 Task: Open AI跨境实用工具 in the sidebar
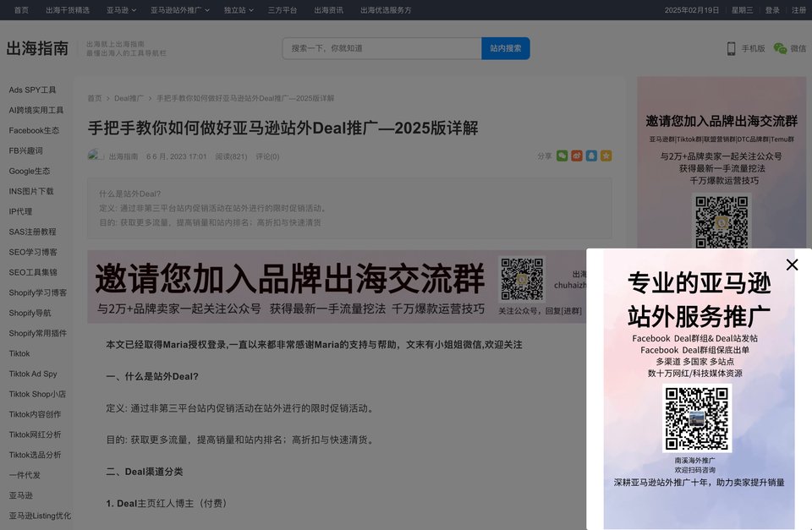click(36, 110)
